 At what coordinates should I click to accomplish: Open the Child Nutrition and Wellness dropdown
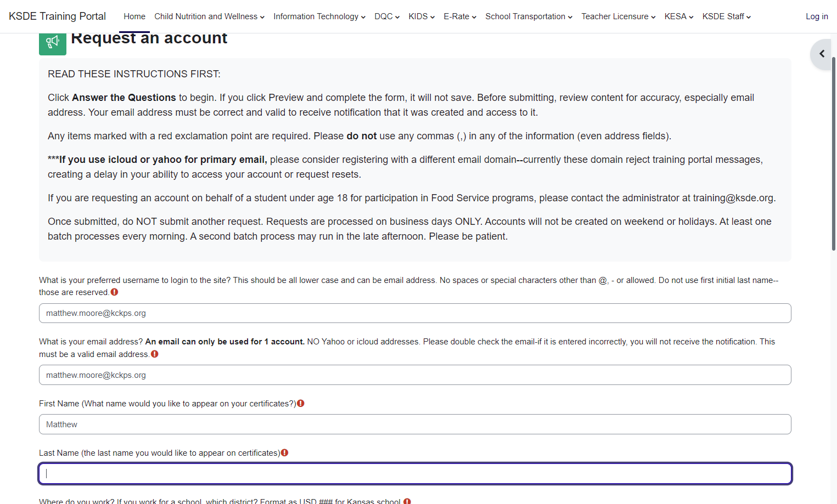click(x=209, y=16)
